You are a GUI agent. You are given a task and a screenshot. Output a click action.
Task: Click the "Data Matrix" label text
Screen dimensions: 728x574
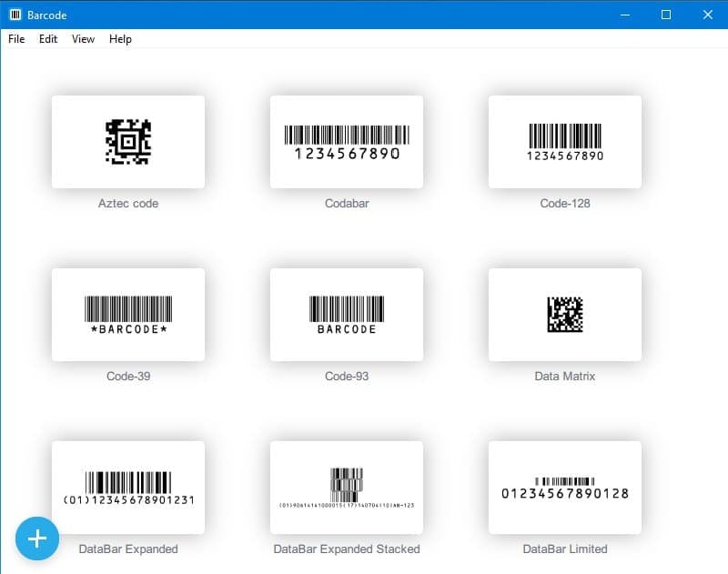(x=565, y=376)
